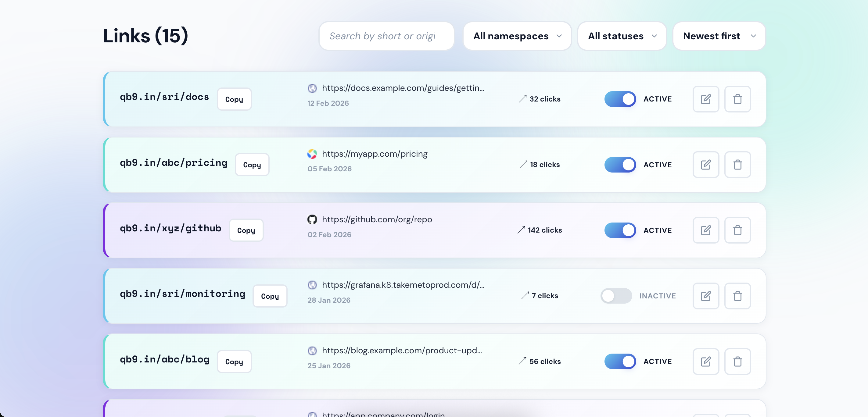Open the grafana.k8.takemetoprod.com link
The height and width of the screenshot is (417, 868).
click(403, 285)
